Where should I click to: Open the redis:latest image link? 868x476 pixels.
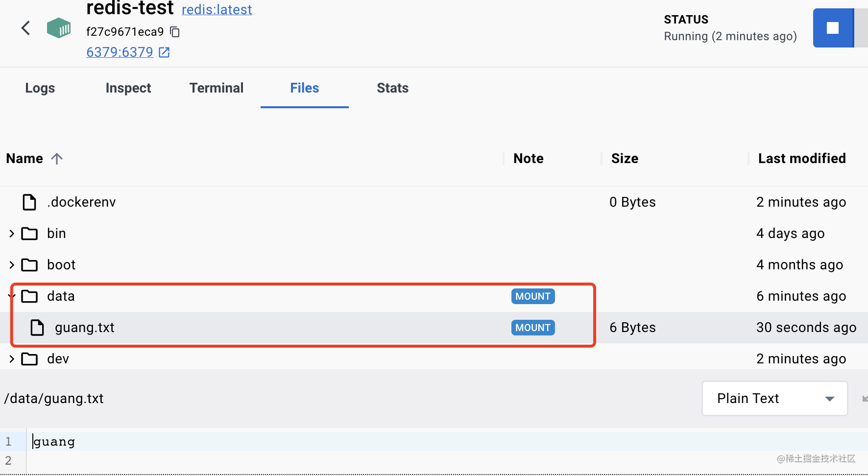pos(217,10)
